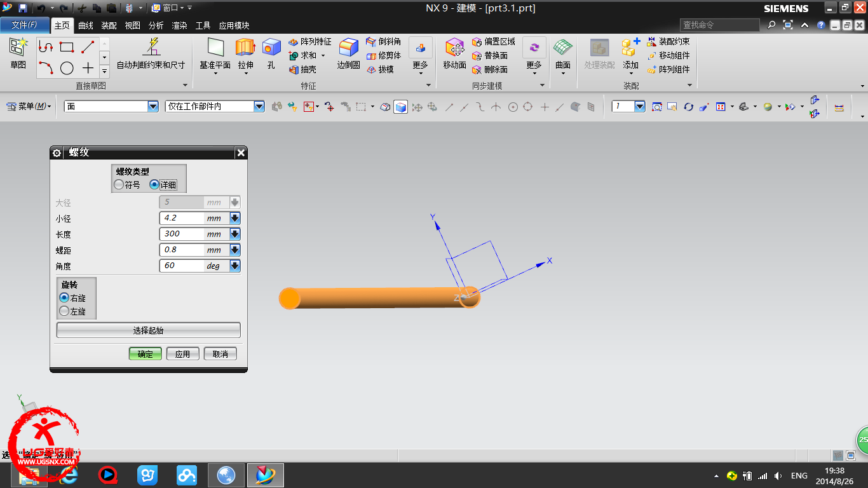
Task: Open the 菜单(M) menu
Action: pos(29,107)
